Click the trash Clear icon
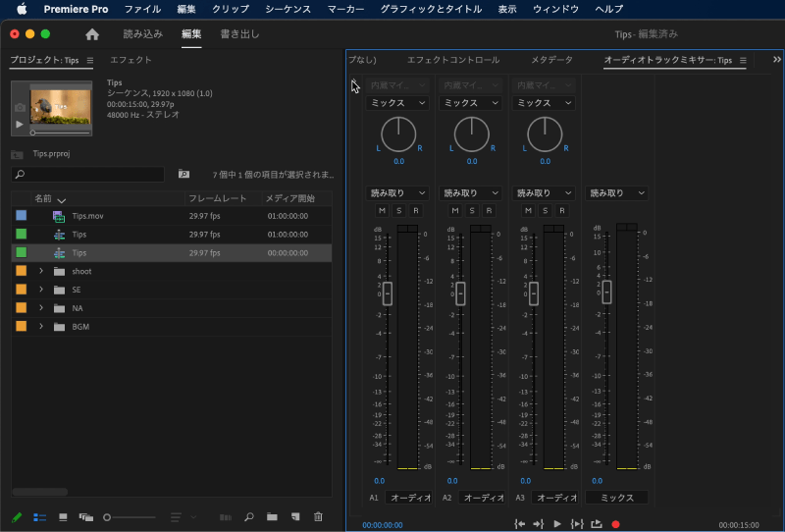Image resolution: width=785 pixels, height=532 pixels. 318,517
